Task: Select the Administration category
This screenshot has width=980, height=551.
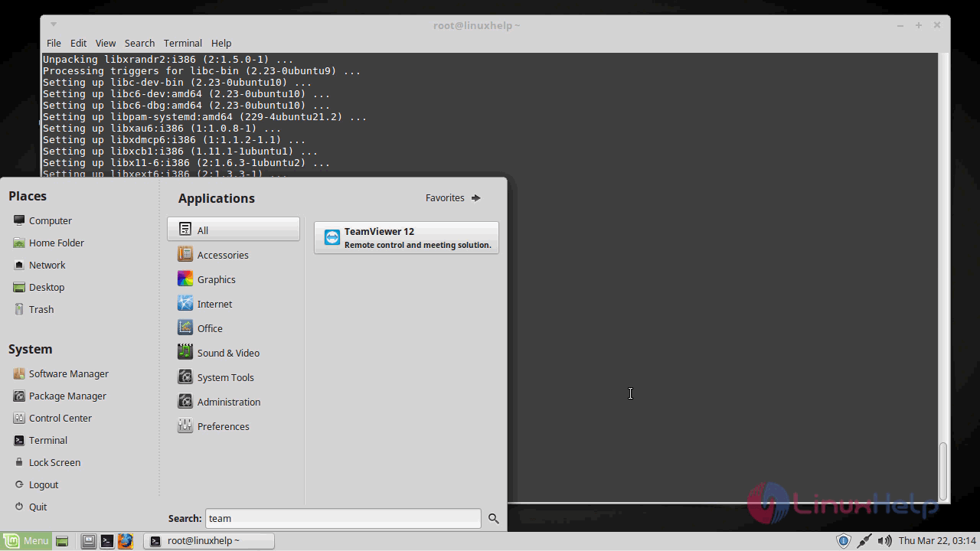Action: [x=234, y=402]
